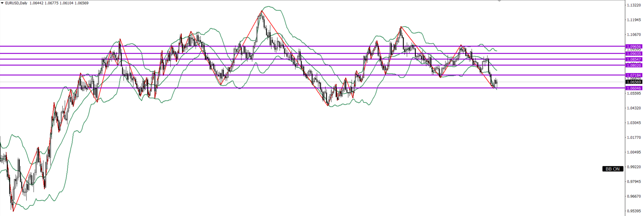Screen dimensions: 644x216
Task: Click the 1.00495 value on price scale
Action: pos(633,152)
